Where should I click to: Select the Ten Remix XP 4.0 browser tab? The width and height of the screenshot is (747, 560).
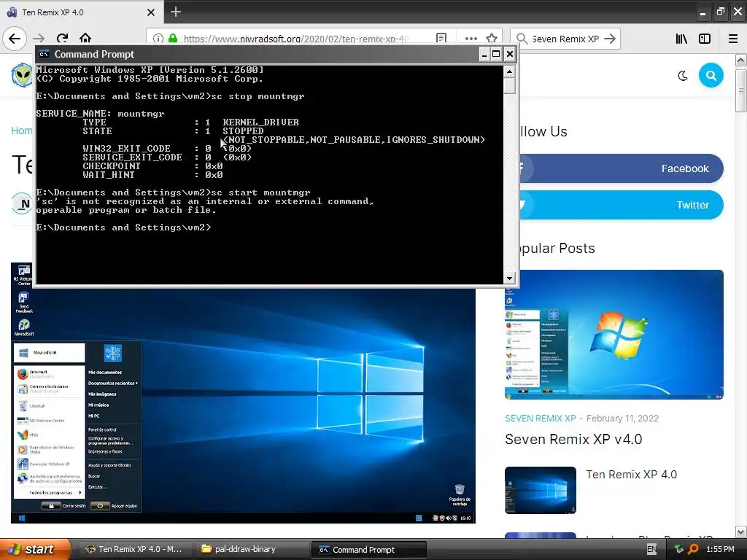(81, 12)
